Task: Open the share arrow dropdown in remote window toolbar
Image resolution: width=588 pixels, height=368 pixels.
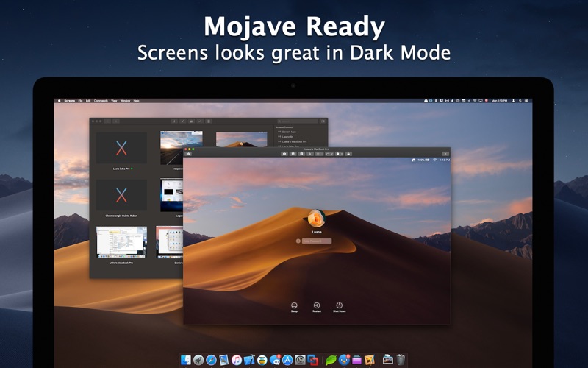Action: tap(329, 154)
